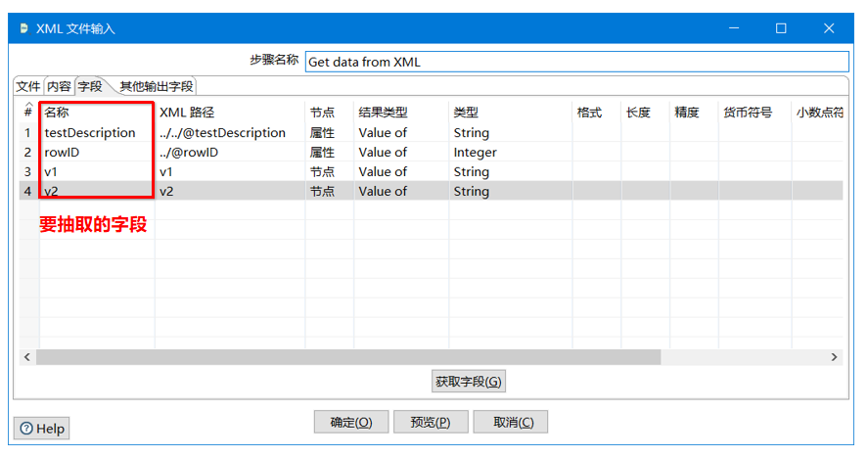Click the scrollbar right arrow
Screen dimensions: 868x457
pyautogui.click(x=834, y=357)
